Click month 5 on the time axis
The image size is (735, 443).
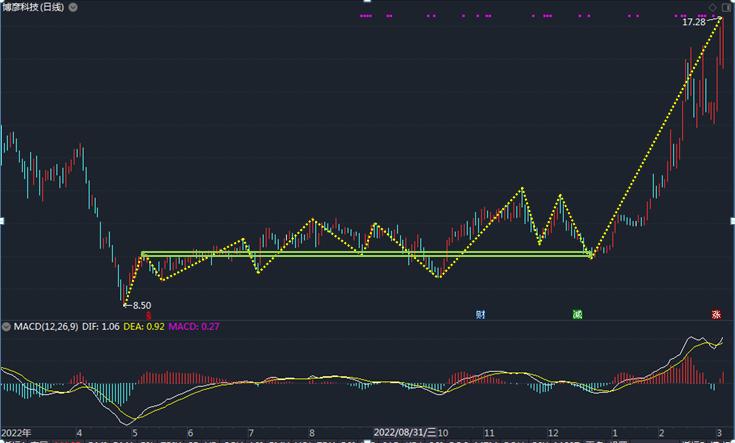[135, 433]
